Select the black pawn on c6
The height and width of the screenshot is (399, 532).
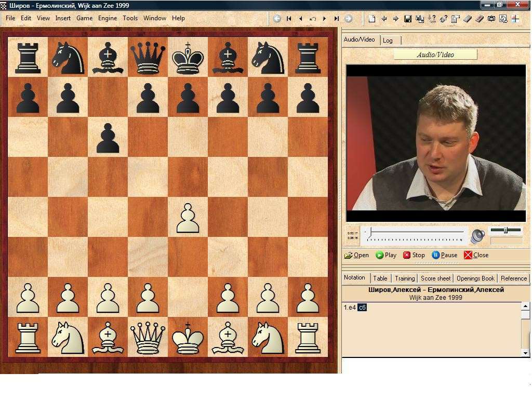(x=108, y=137)
